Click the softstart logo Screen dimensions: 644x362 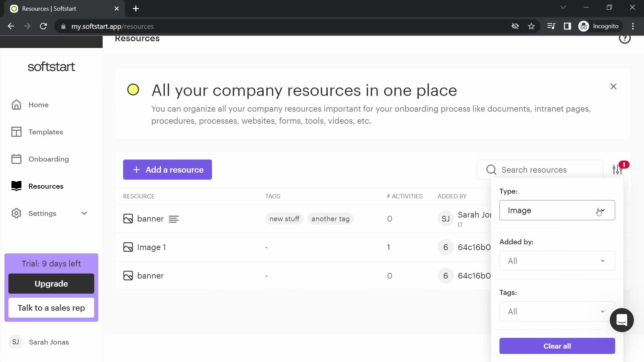[x=51, y=67]
